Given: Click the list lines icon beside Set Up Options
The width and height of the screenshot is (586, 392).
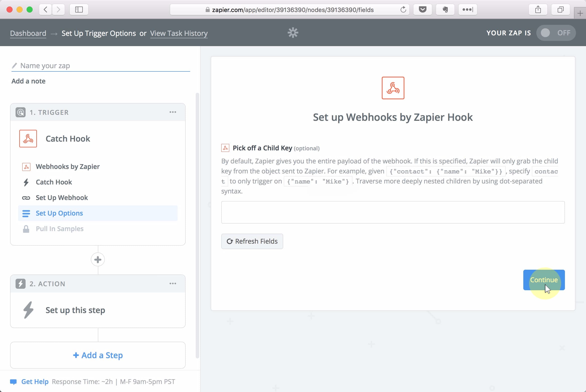Looking at the screenshot, I should tap(26, 214).
